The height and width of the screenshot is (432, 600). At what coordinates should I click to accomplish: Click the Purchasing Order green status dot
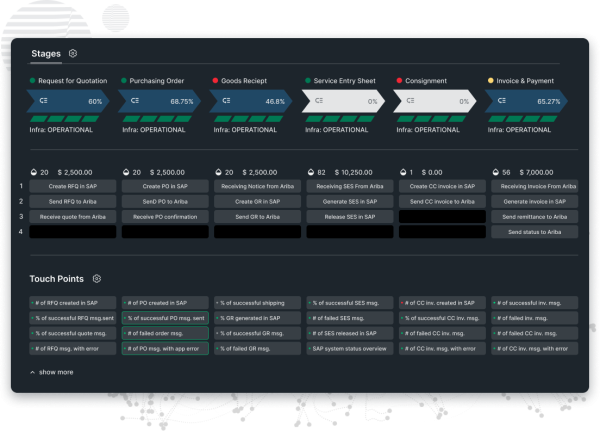(x=124, y=80)
